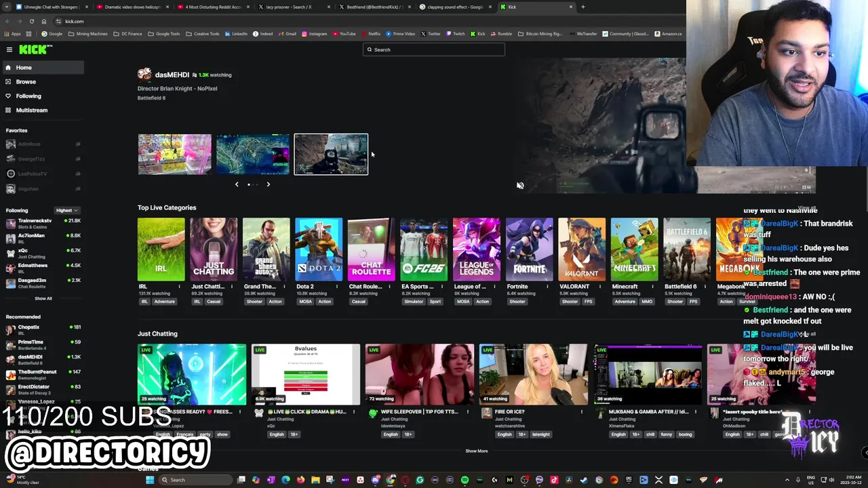This screenshot has height=488, width=868.
Task: Open Spotify from the taskbar
Action: click(465, 480)
